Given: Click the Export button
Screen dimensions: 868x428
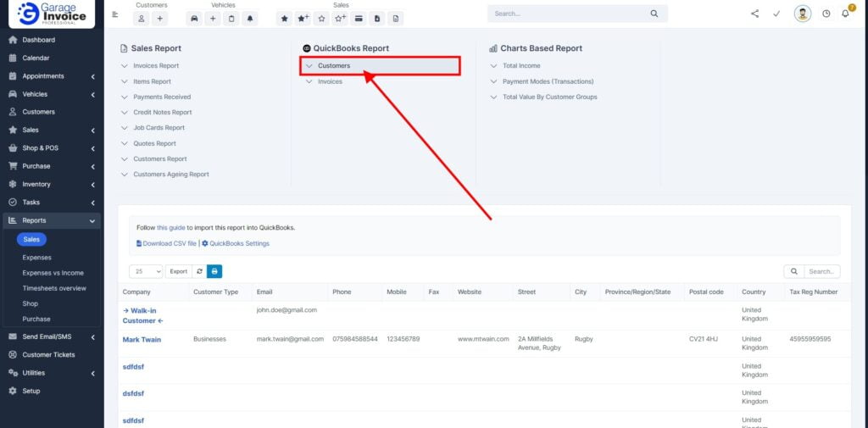Looking at the screenshot, I should (x=178, y=271).
